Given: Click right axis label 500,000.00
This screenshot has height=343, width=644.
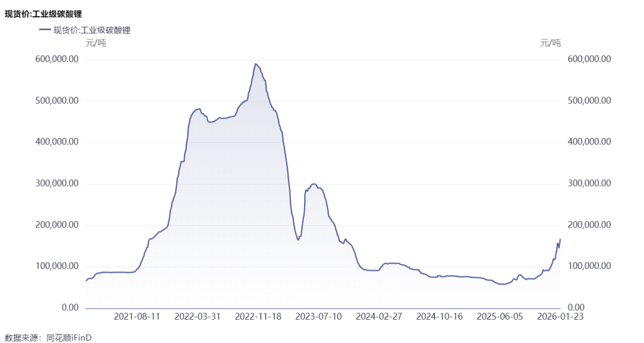Looking at the screenshot, I should point(589,101).
